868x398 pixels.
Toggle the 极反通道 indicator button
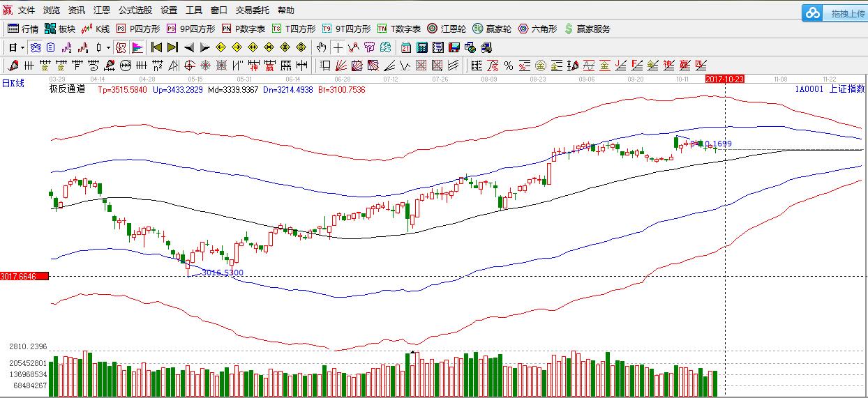click(x=120, y=47)
